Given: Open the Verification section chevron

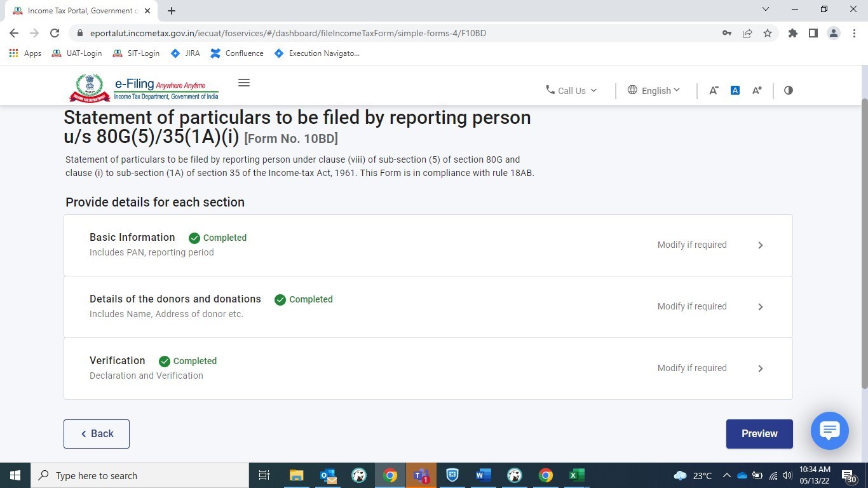Looking at the screenshot, I should coord(760,369).
